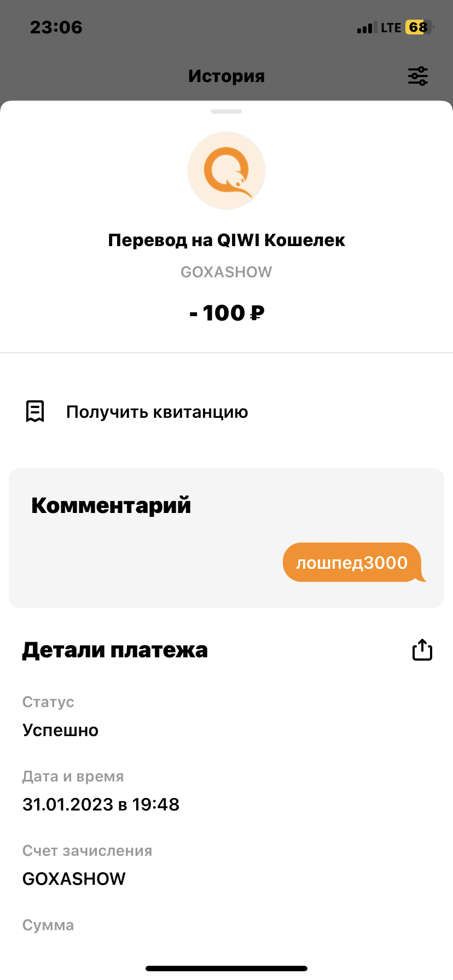
Task: Tap the battery indicator in status bar
Action: click(419, 27)
